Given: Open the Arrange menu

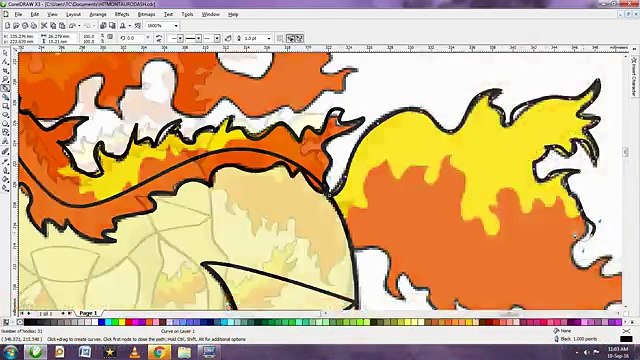Looking at the screenshot, I should click(98, 14).
